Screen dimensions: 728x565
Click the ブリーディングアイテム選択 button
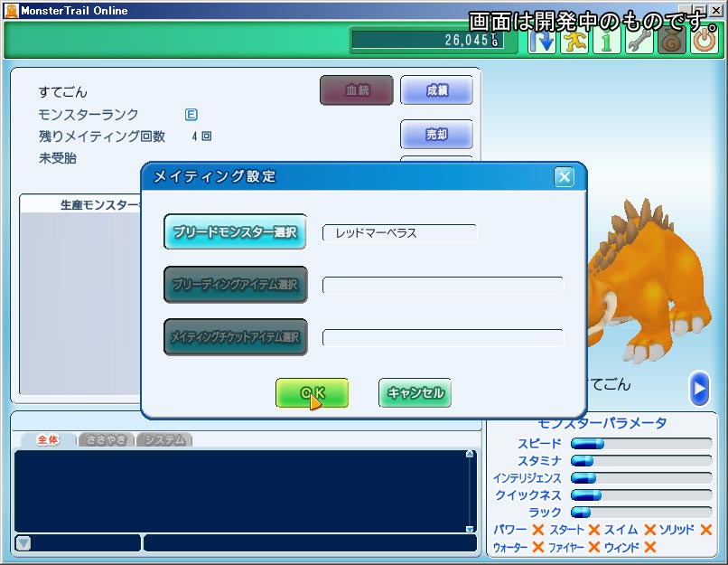235,285
